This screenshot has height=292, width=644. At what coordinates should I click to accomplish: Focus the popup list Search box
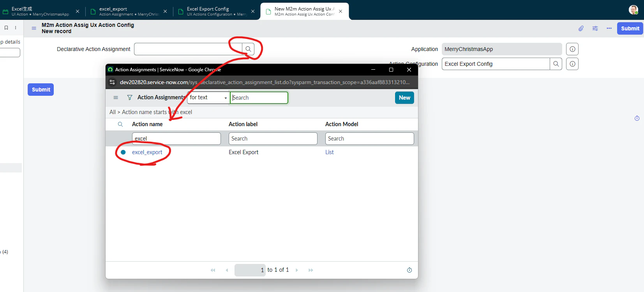(259, 98)
